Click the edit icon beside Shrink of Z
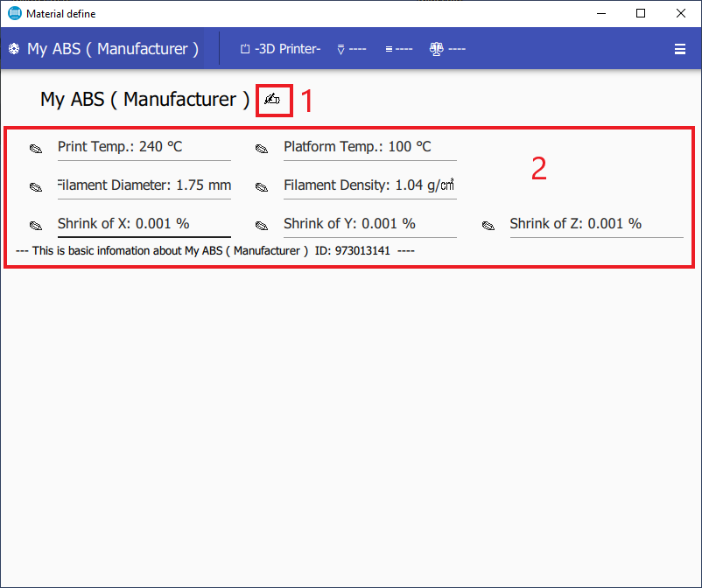 tap(488, 226)
